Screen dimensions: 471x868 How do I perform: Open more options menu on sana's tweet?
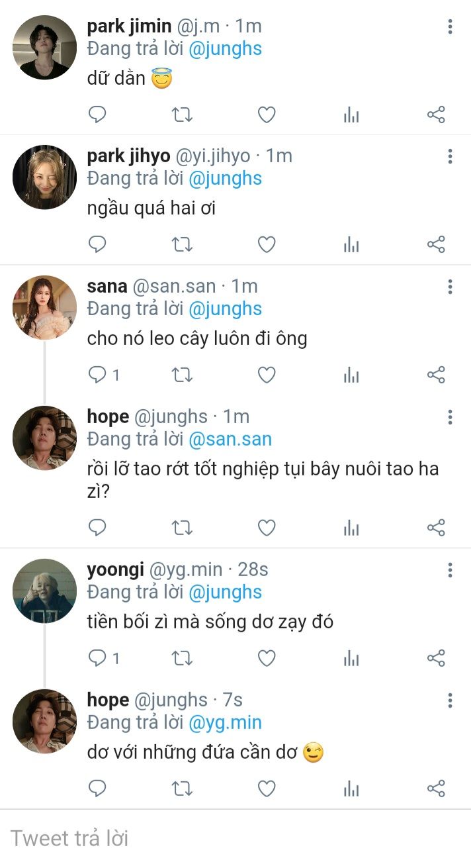click(450, 287)
